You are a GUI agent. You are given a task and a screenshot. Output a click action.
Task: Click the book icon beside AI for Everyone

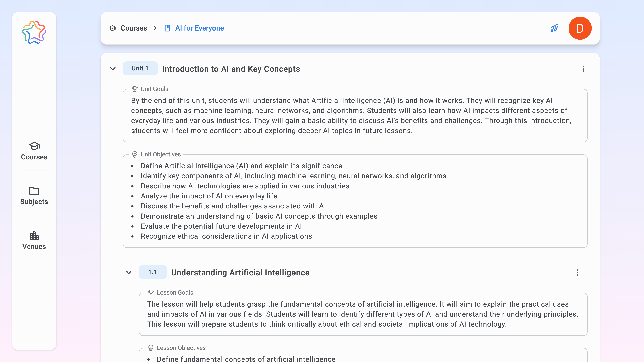click(167, 28)
